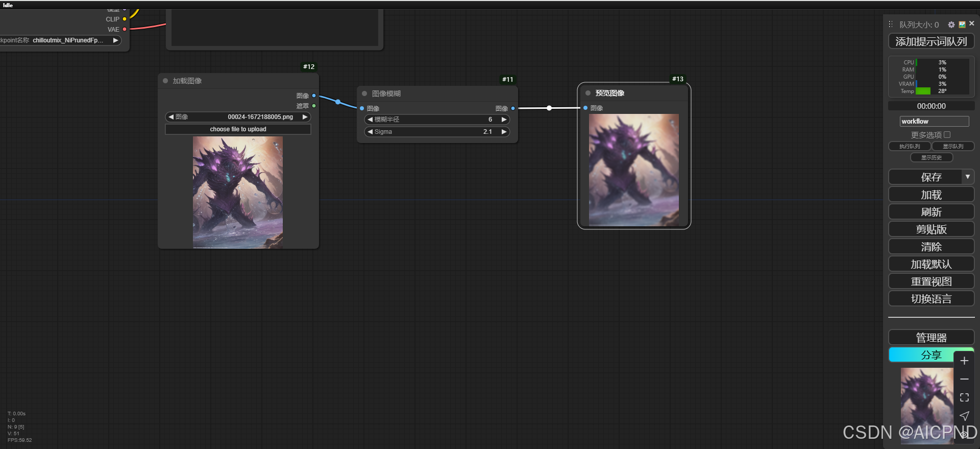Click the 图像 output slot of 加载图像
The image size is (980, 449).
click(314, 96)
